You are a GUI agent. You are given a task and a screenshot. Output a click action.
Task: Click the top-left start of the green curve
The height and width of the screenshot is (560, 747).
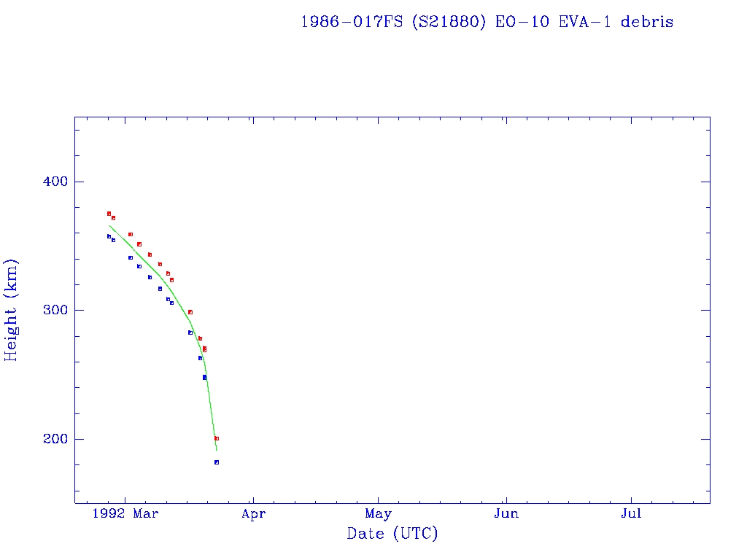coord(109,225)
